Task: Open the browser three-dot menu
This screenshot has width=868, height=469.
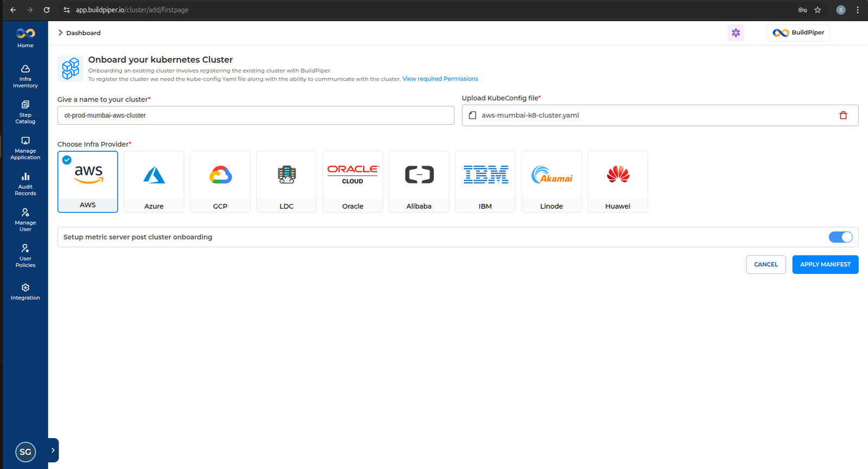Action: 858,10
